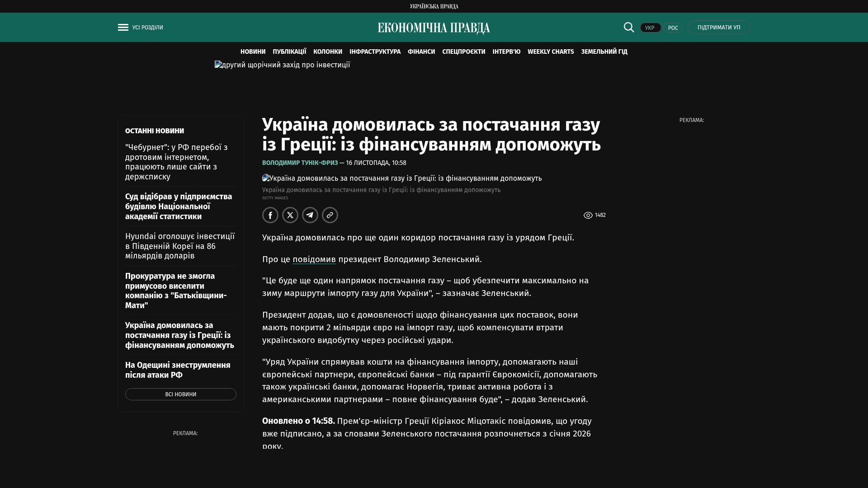Share article via Telegram
This screenshot has height=488, width=868.
click(310, 215)
